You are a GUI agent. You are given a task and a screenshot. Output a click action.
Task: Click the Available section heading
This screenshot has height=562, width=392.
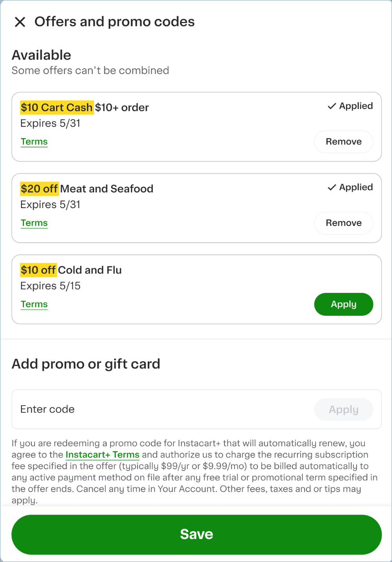click(x=41, y=55)
